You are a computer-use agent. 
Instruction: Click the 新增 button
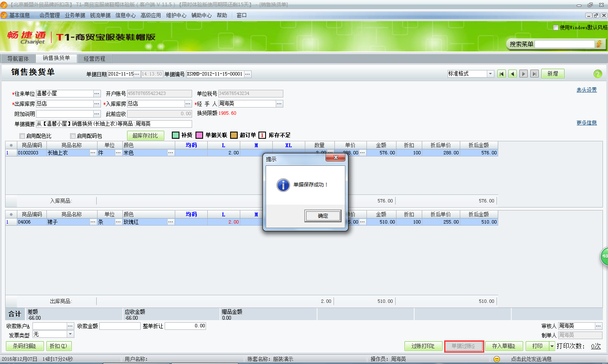[553, 74]
